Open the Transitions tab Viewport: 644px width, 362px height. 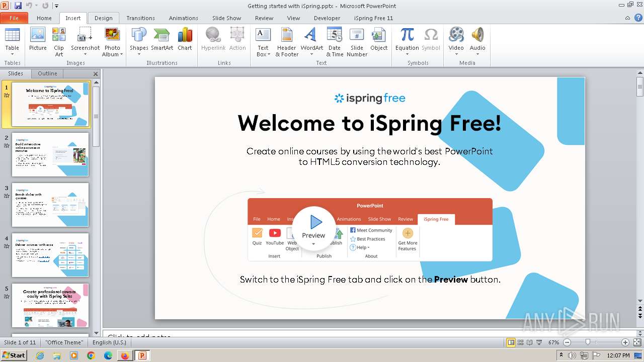coord(140,18)
